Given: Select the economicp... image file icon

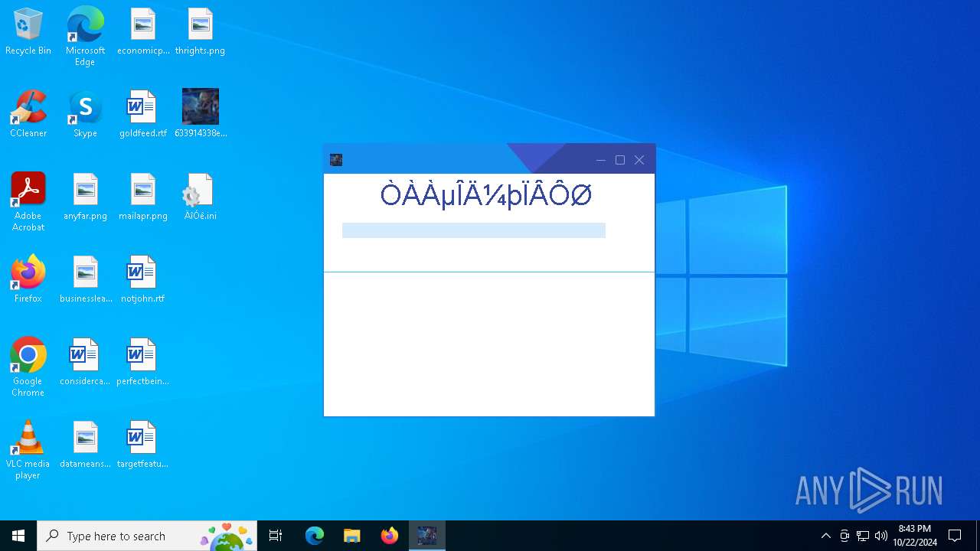Looking at the screenshot, I should [x=143, y=31].
